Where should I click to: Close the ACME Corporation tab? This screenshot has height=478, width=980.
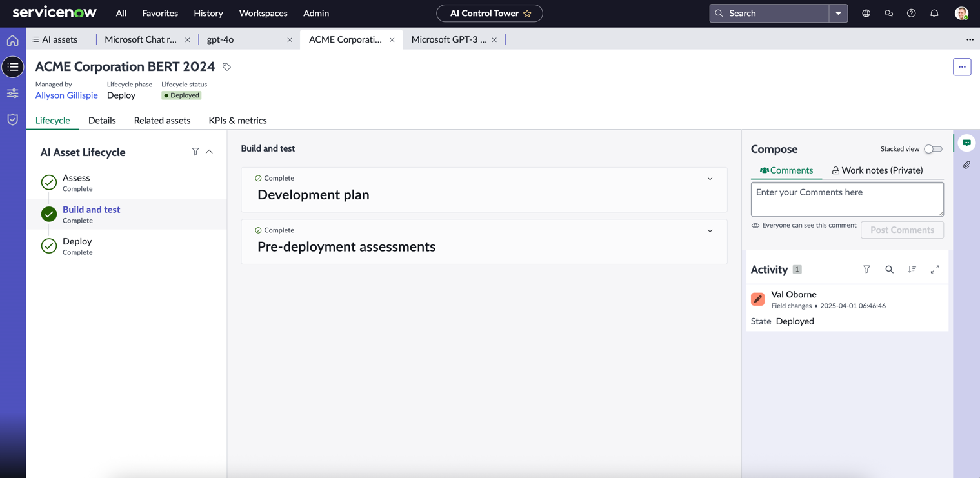point(392,40)
